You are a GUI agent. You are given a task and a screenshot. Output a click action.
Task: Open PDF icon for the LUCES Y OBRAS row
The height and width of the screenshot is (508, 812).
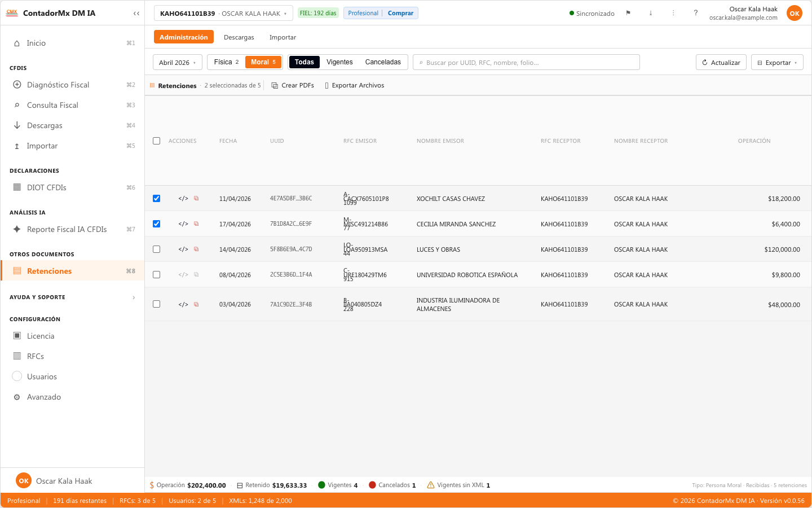click(x=196, y=249)
